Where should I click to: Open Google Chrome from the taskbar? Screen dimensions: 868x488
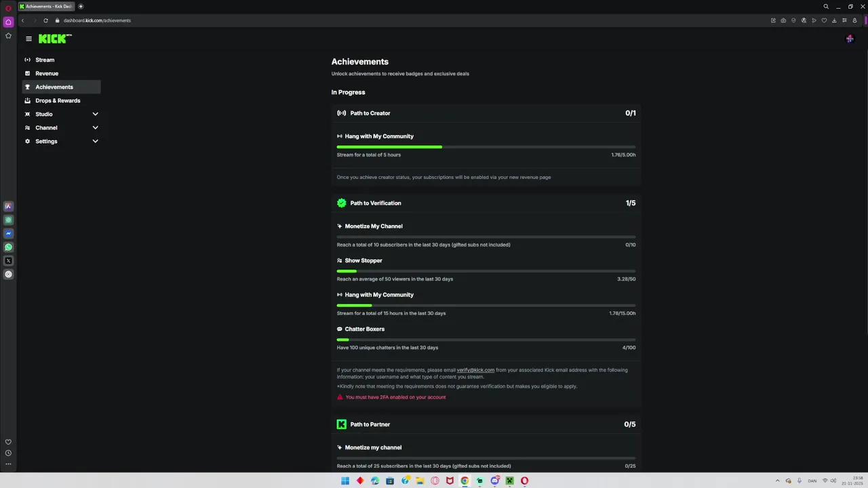coord(465,481)
